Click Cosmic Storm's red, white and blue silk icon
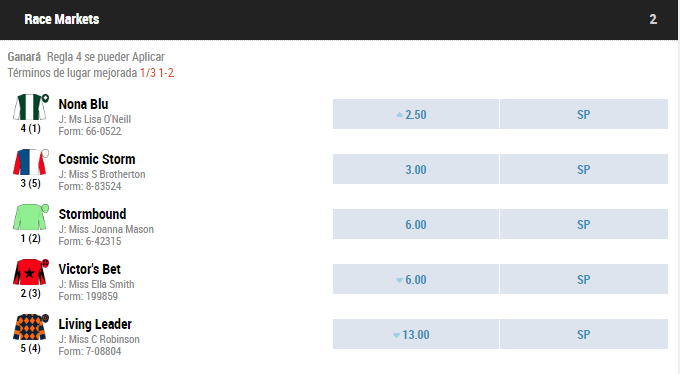This screenshot has height=374, width=680. coord(30,162)
